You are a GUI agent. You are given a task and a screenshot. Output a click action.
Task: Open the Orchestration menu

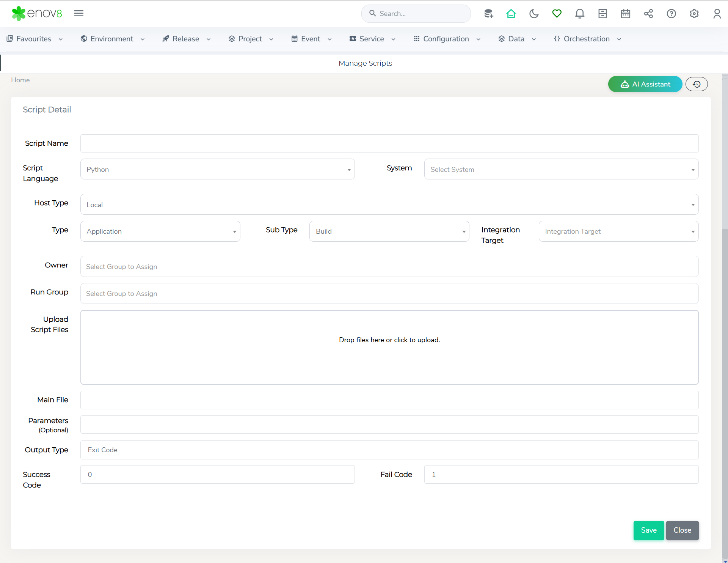[587, 39]
